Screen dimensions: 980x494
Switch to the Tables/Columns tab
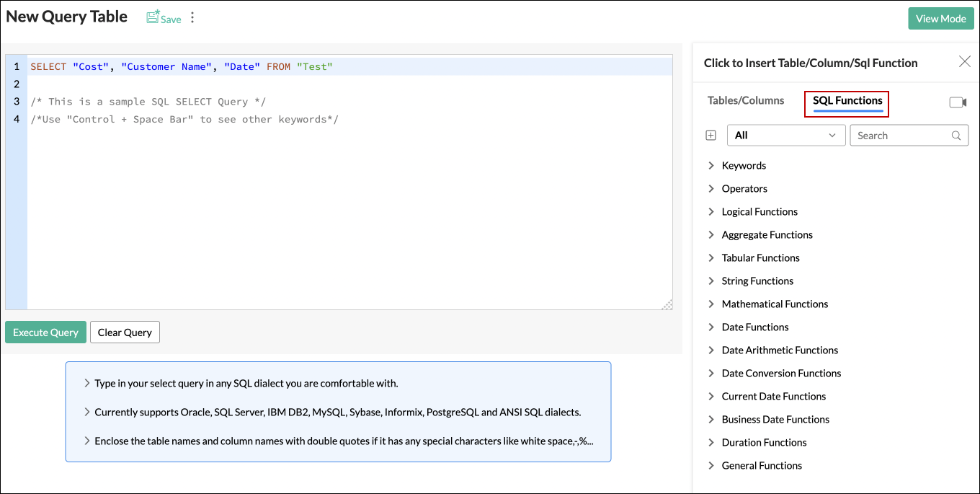click(746, 101)
